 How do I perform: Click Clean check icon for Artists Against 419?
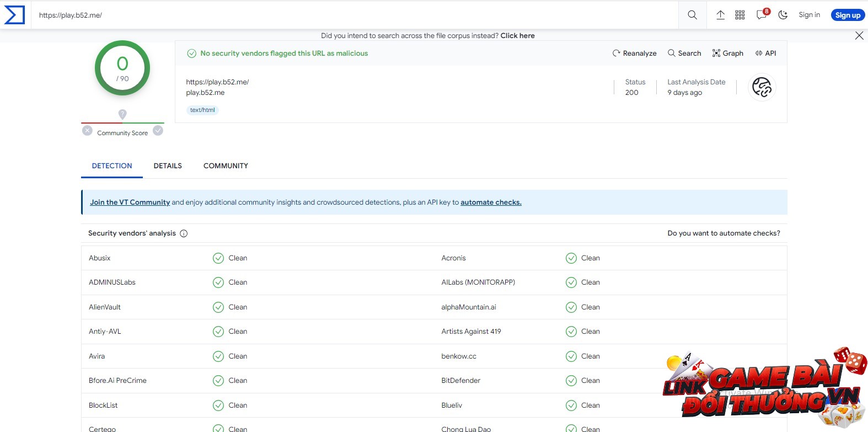pyautogui.click(x=571, y=332)
